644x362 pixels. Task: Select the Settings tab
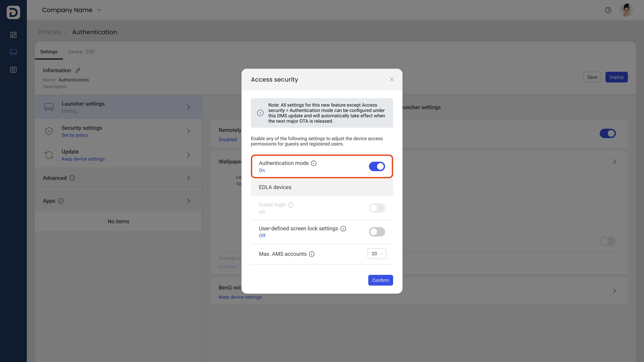[49, 52]
